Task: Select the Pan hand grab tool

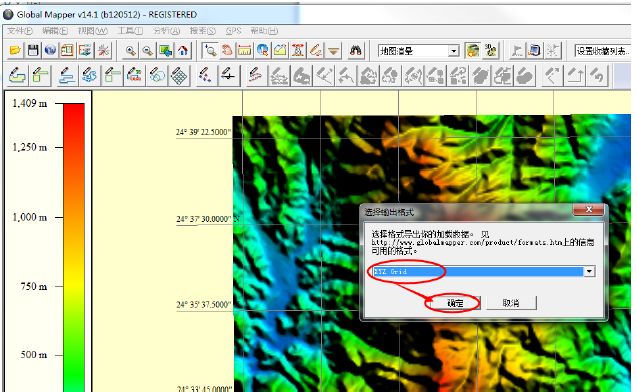Action: [x=227, y=51]
